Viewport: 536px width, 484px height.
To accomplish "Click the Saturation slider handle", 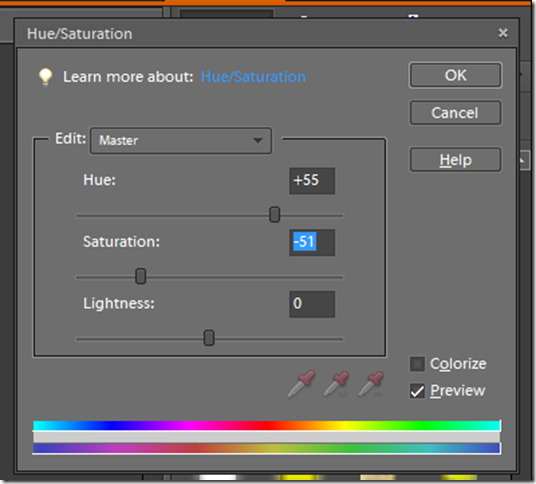I will coord(140,276).
